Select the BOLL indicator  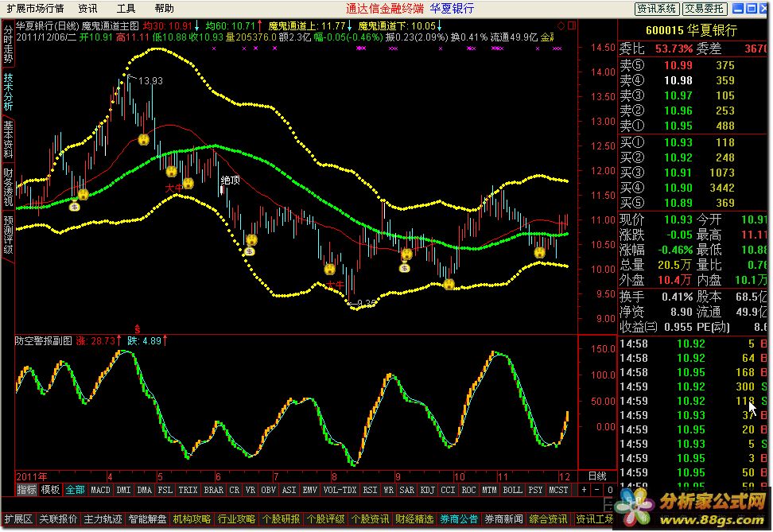[x=512, y=490]
